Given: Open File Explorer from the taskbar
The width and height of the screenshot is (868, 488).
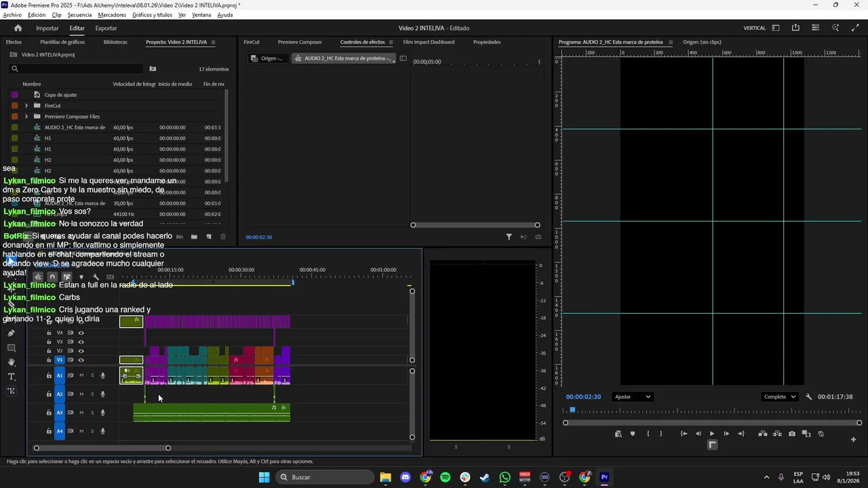Looking at the screenshot, I should 385,477.
